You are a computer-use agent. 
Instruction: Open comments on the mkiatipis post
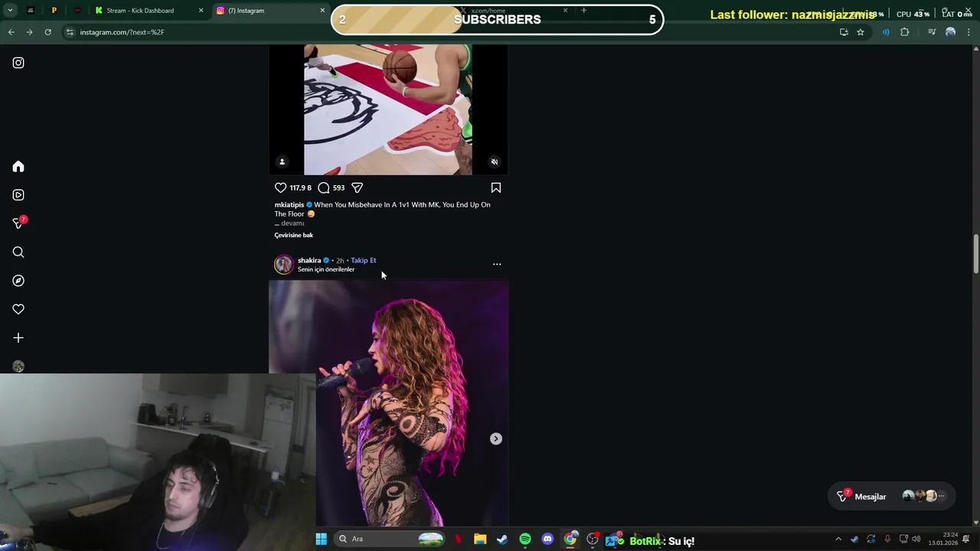(324, 187)
